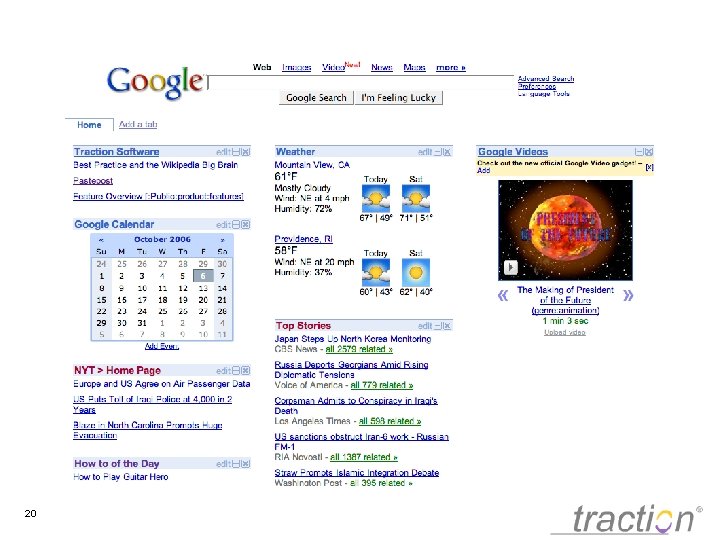Show next video with right double-chevron
This screenshot has width=720, height=540.
pyautogui.click(x=628, y=295)
